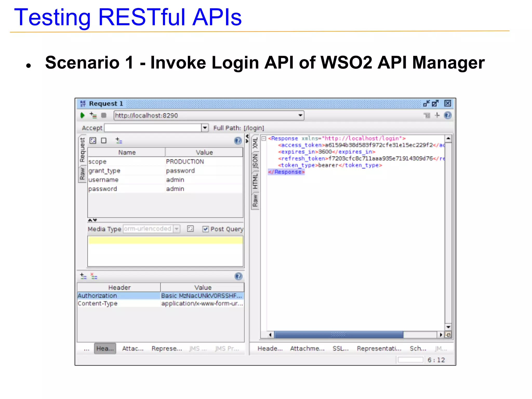Open request Represe... tab
Viewport: 532px width, 399px height.
[167, 348]
